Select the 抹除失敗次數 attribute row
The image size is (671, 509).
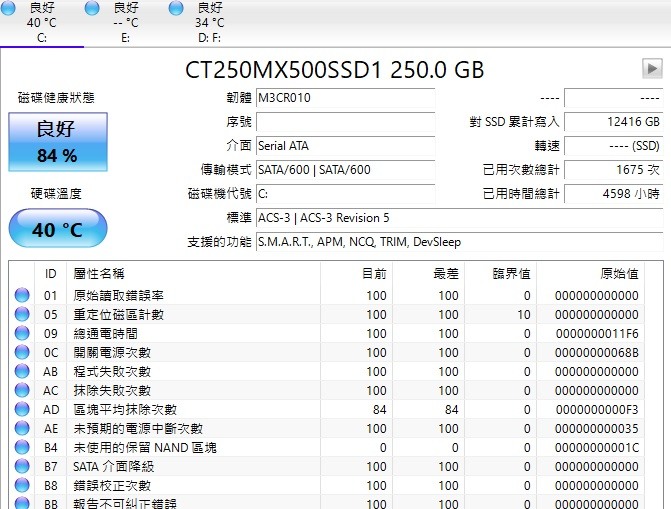[x=327, y=390]
